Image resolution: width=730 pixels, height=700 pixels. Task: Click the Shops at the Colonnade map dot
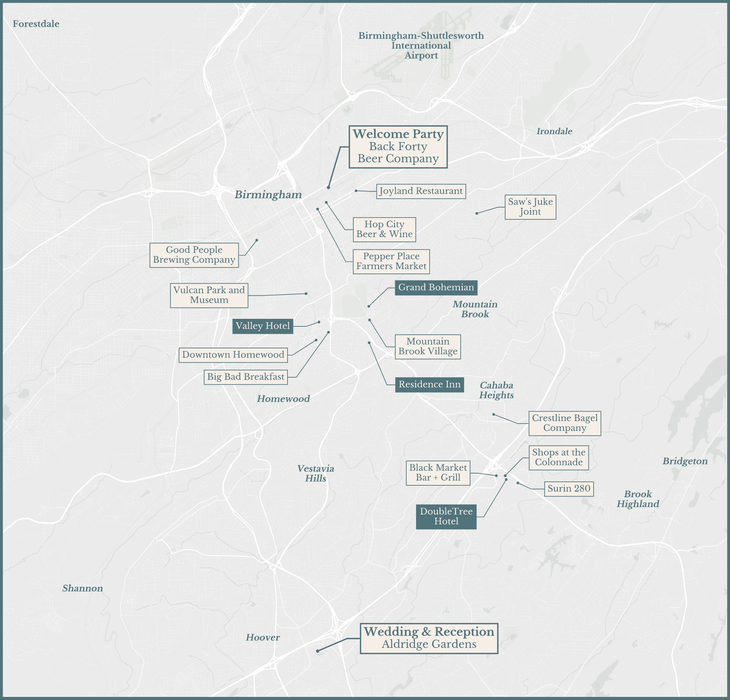(505, 475)
